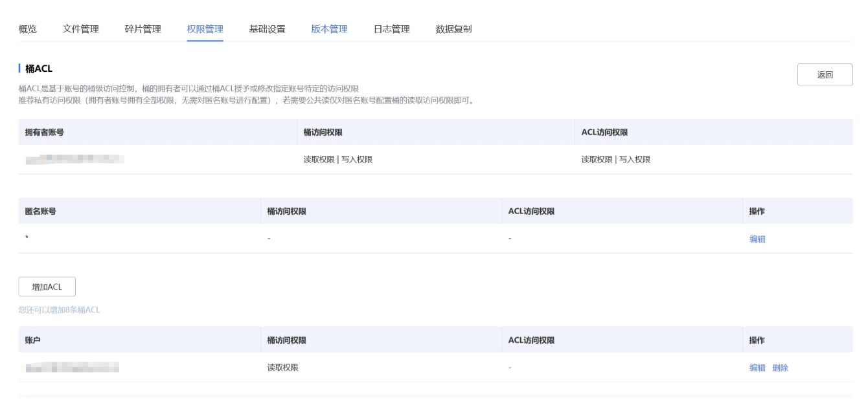Screen dimensions: 868x407
Task: Go to the 数据复制 tab
Action: pyautogui.click(x=453, y=29)
